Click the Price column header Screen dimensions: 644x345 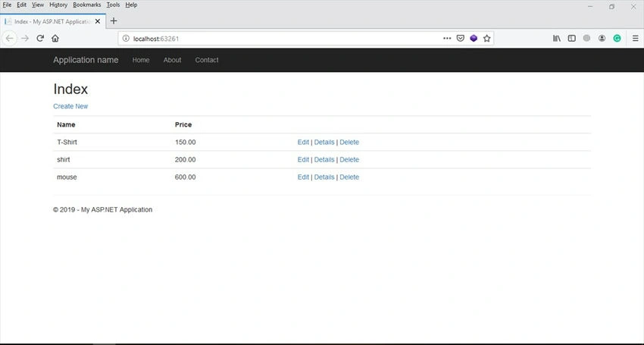[x=183, y=124]
